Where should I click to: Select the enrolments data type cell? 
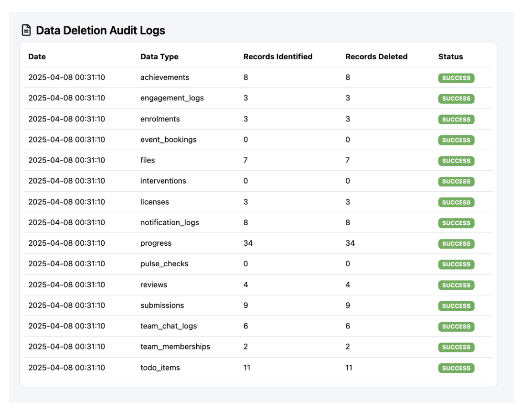point(160,119)
